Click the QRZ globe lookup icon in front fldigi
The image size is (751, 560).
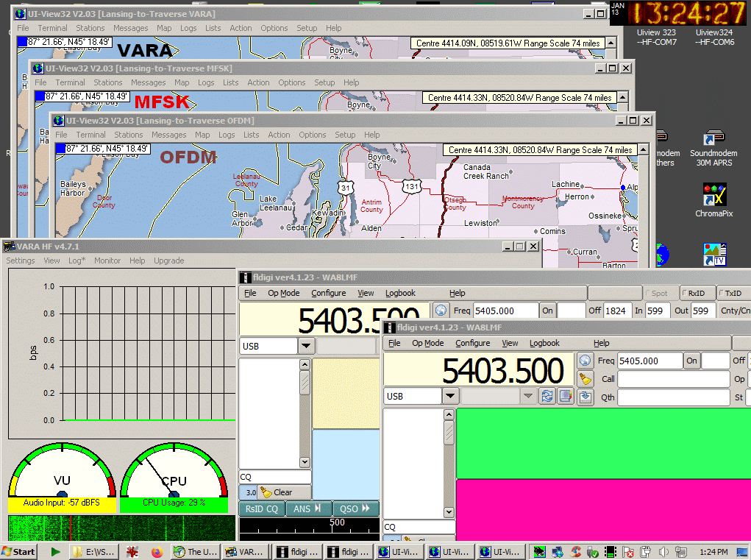585,361
